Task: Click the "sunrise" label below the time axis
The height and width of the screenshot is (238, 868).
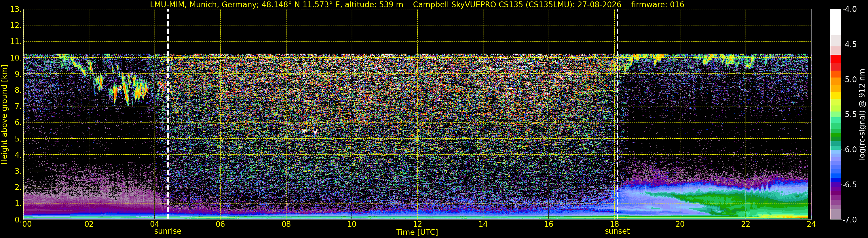Action: click(x=168, y=231)
